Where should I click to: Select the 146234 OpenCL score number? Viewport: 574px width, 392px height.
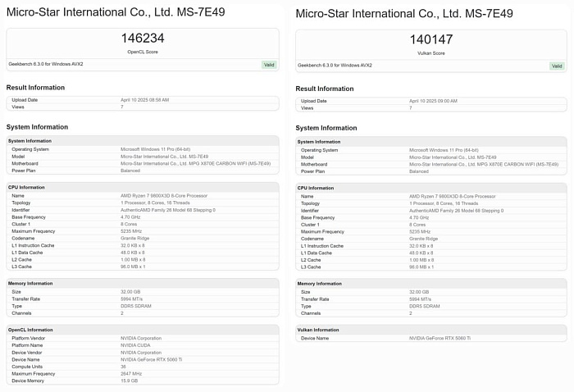click(x=143, y=38)
